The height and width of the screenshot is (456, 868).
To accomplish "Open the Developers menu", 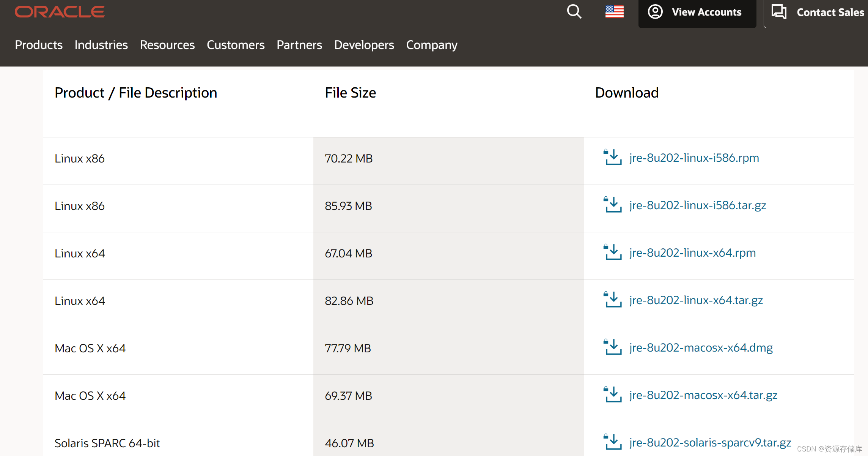I will tap(364, 45).
